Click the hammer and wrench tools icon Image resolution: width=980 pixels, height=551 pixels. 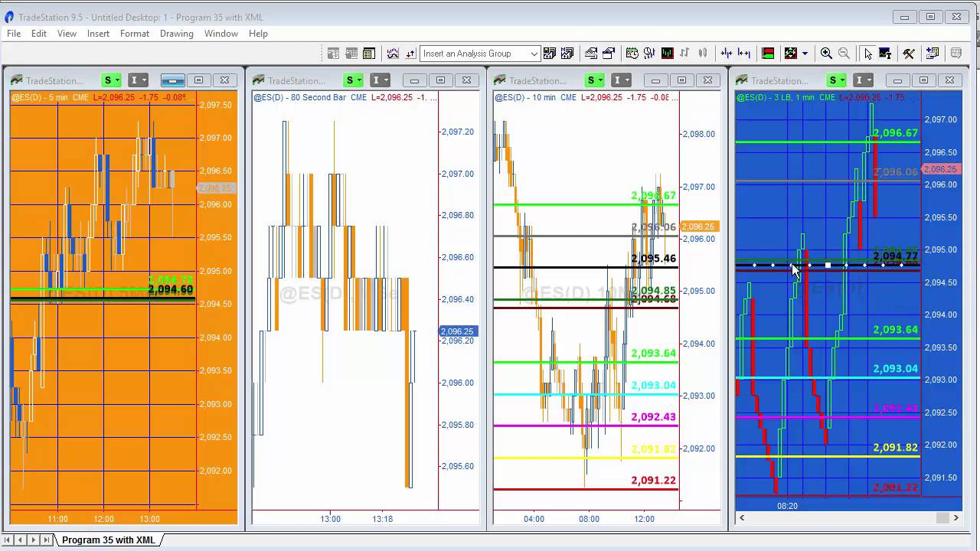click(909, 54)
